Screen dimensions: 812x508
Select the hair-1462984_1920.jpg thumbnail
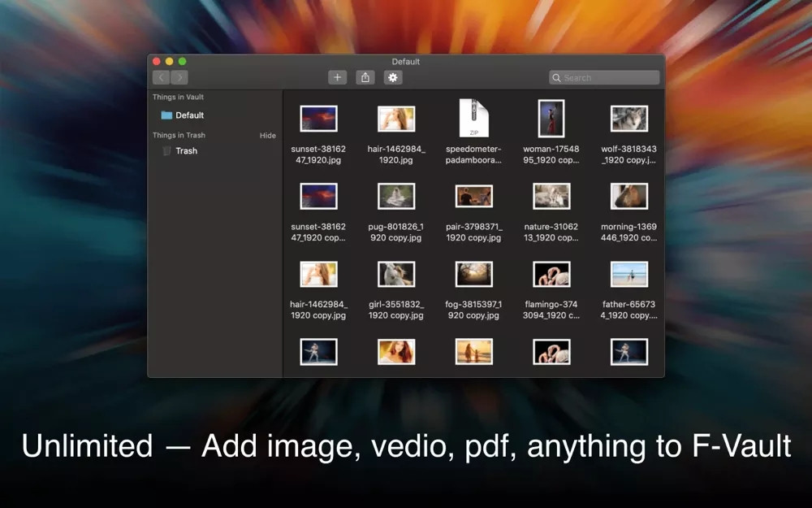tap(396, 119)
